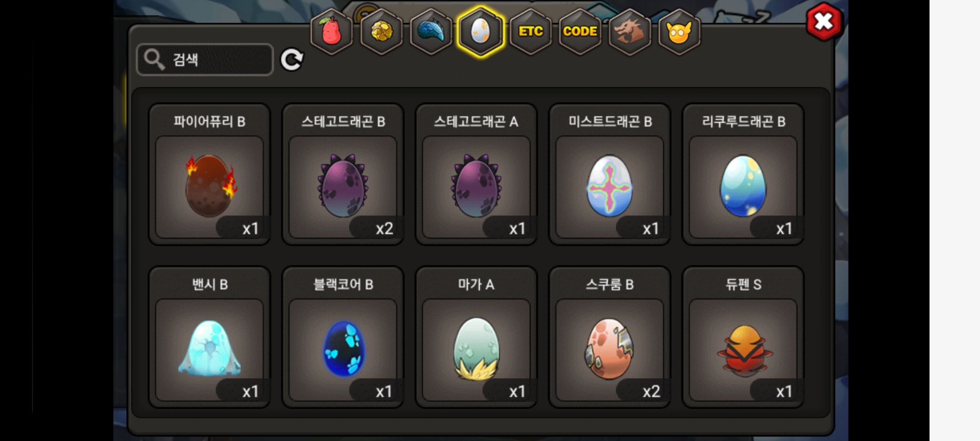This screenshot has height=441, width=980.
Task: Select the golden nugget category icon
Action: point(381,31)
